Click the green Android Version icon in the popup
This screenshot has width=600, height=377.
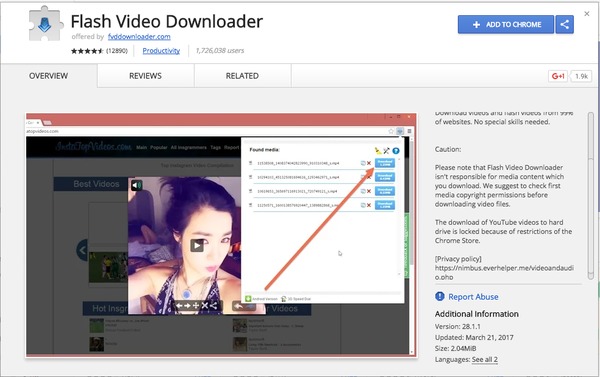[x=248, y=299]
